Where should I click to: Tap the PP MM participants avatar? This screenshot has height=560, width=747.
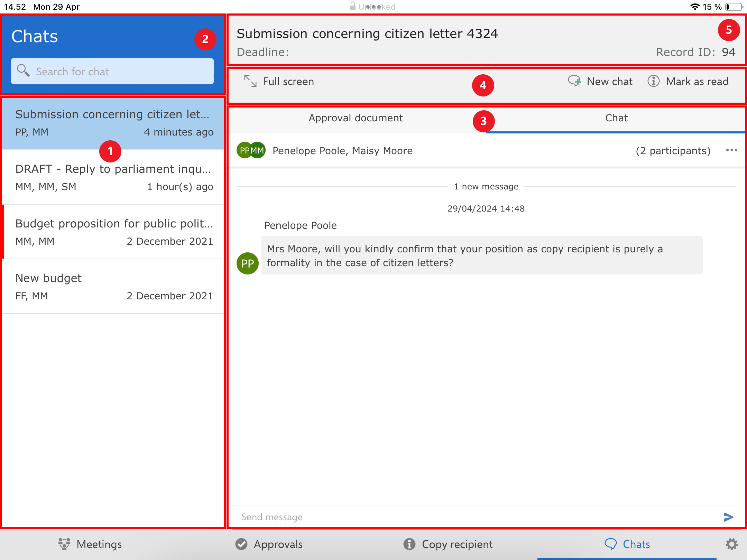[x=251, y=150]
